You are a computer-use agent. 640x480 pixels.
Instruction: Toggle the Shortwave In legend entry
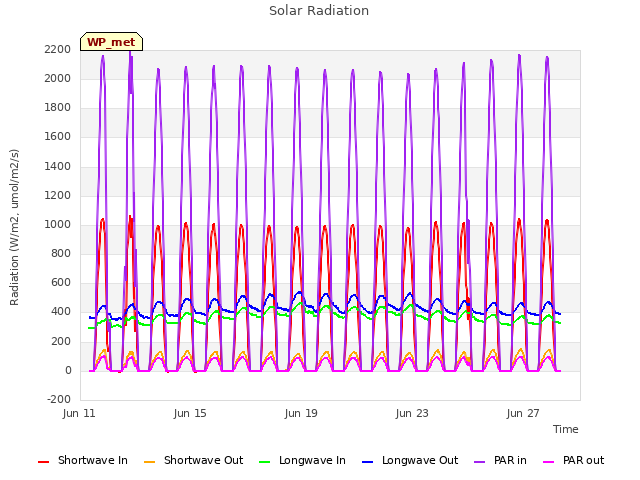(83, 460)
